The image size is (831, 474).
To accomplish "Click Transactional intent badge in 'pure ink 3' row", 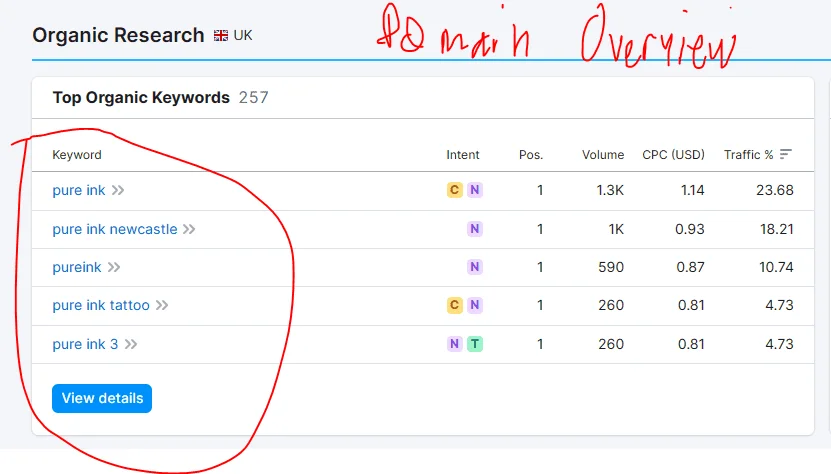I will click(475, 344).
